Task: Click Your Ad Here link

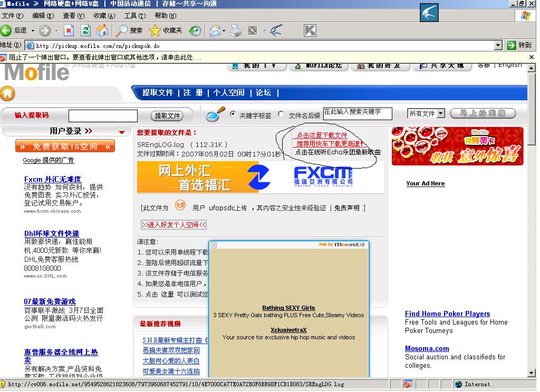Action: point(426,184)
